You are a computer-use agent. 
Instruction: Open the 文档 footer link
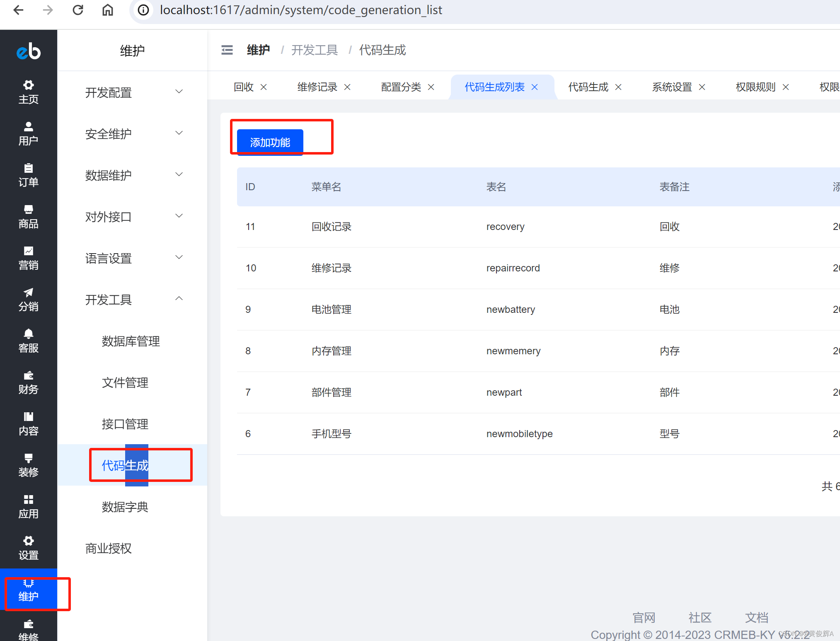757,617
